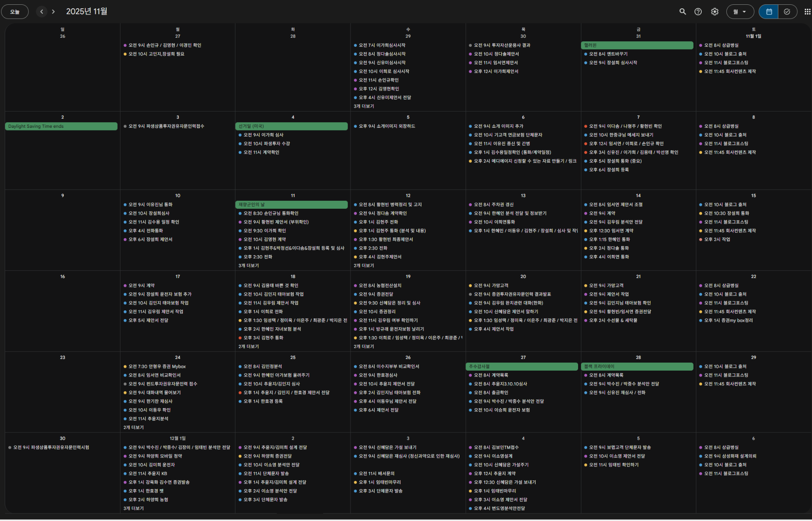Expand 2개 더보기 on Wednesday the 19th
This screenshot has height=521, width=812.
(364, 346)
